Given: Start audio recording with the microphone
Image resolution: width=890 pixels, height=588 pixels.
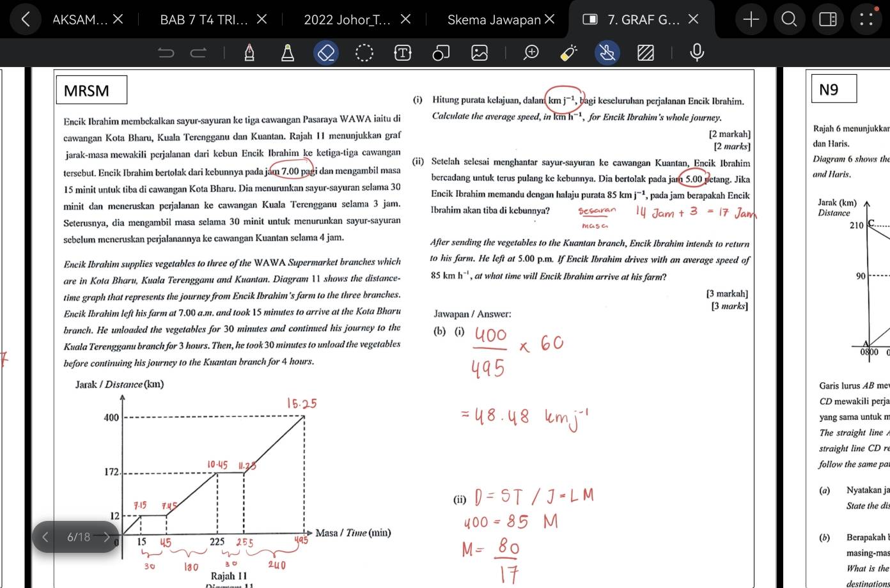Looking at the screenshot, I should tap(697, 52).
